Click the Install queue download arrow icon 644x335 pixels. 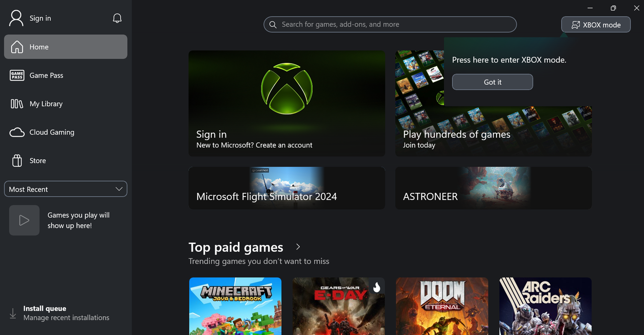coord(13,313)
